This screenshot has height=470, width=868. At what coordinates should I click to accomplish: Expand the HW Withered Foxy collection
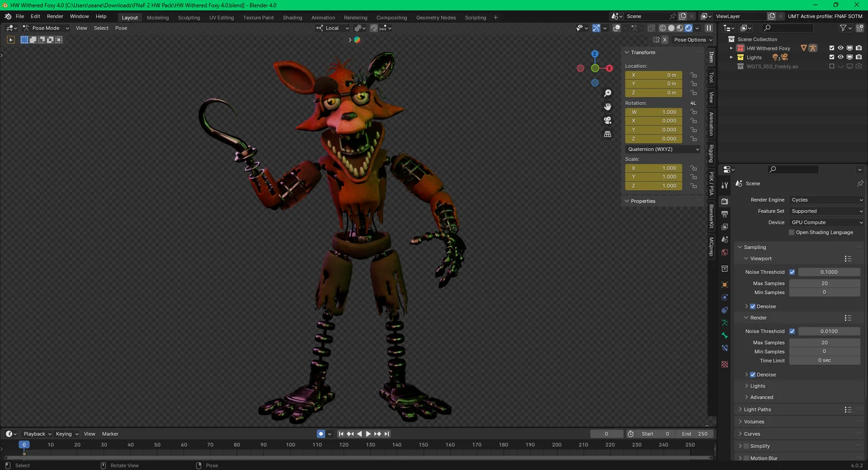pyautogui.click(x=731, y=48)
